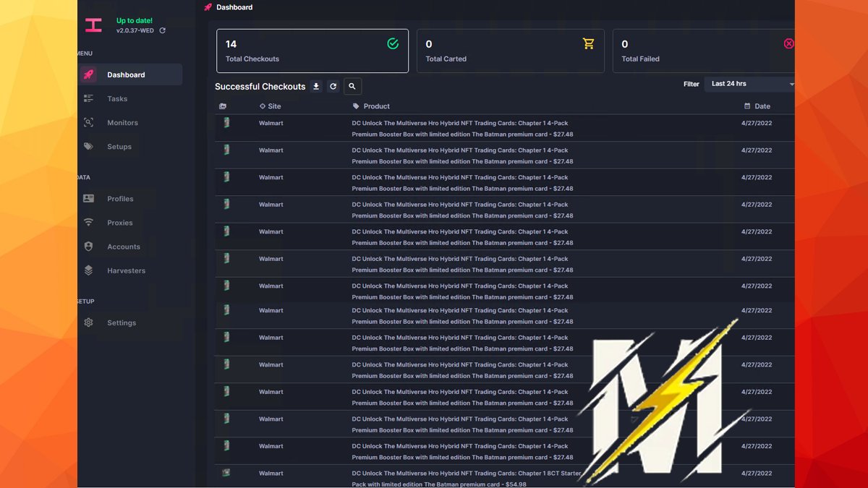Click the Accounts shield icon
868x488 pixels.
88,247
